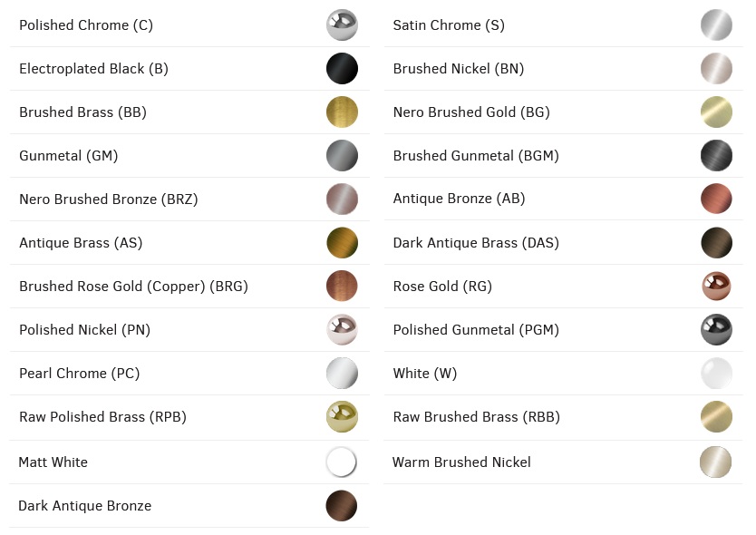This screenshot has width=756, height=535.
Task: Choose the Polished Nickel (PN) sphere swatch
Action: click(x=342, y=330)
